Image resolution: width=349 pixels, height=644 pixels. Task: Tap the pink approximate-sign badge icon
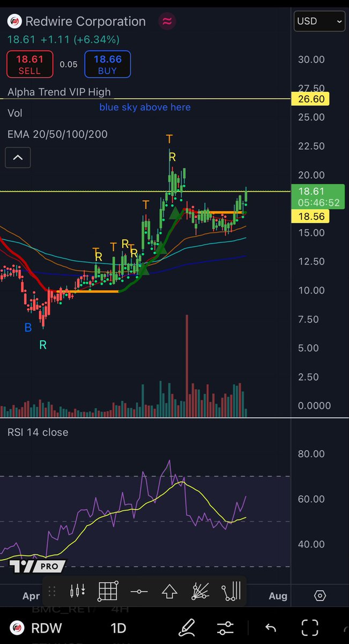point(167,21)
